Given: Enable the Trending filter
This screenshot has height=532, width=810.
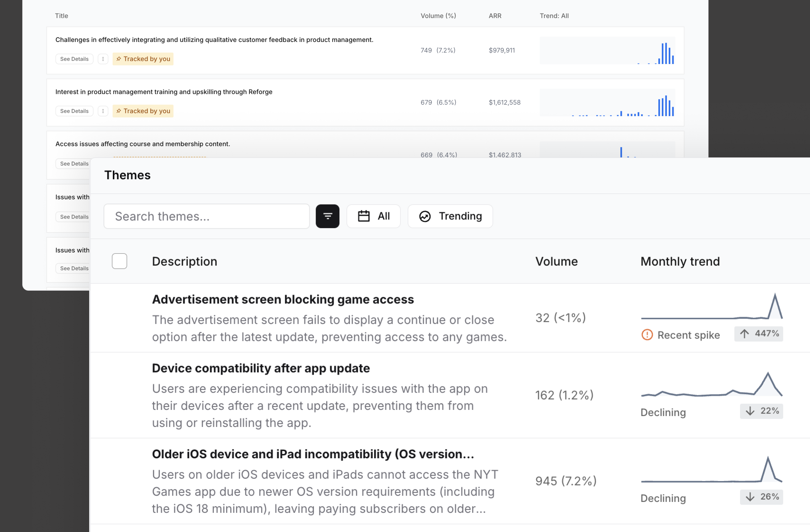Looking at the screenshot, I should 450,216.
